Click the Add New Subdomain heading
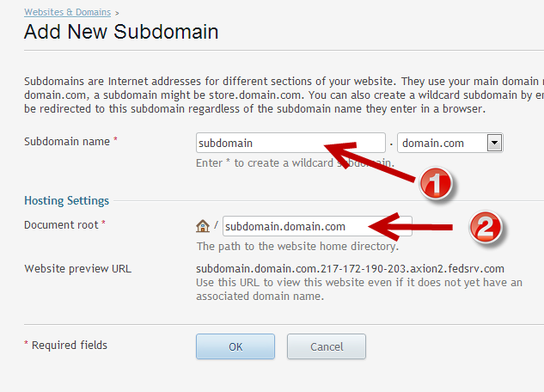The image size is (544, 392). (x=121, y=34)
